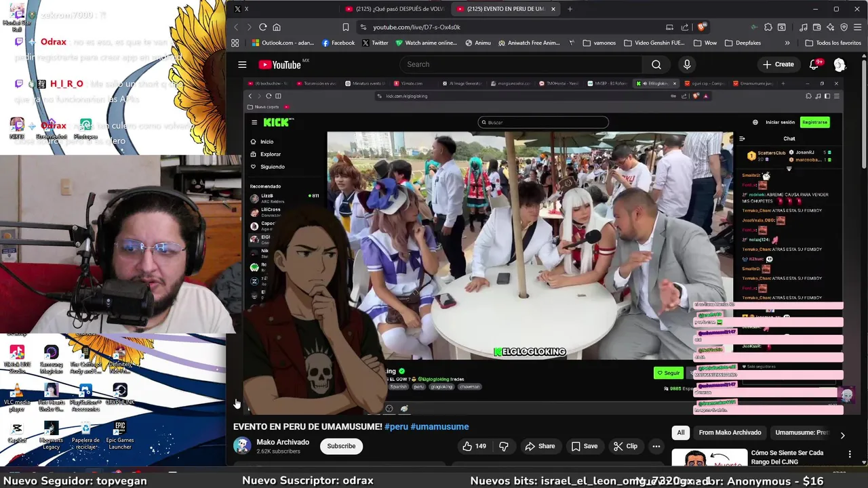Open the vamonos bookmarks folder
Image resolution: width=868 pixels, height=488 pixels.
[x=599, y=43]
